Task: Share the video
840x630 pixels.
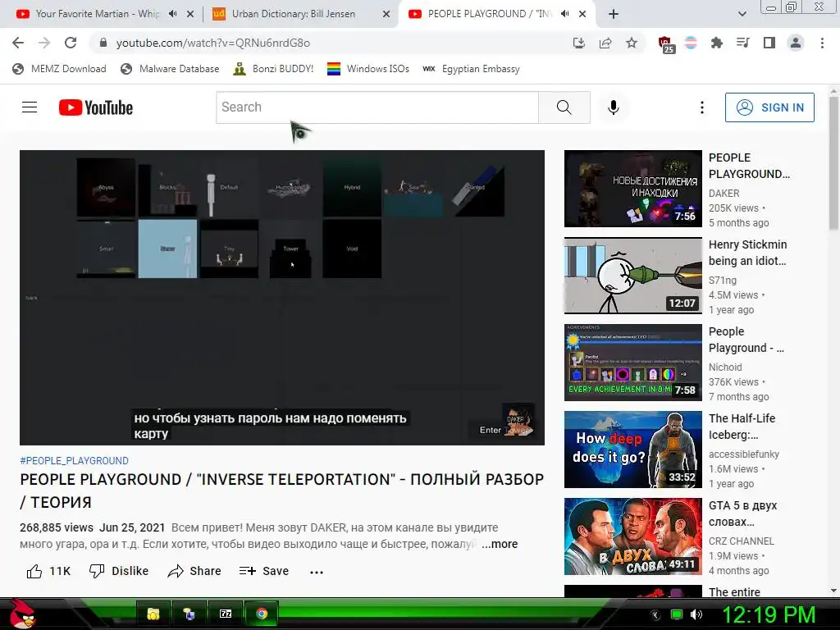Action: [x=194, y=571]
